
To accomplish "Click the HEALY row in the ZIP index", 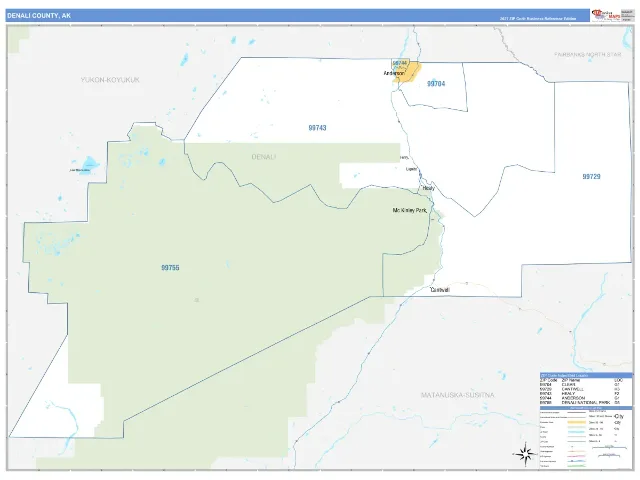I will point(581,393).
